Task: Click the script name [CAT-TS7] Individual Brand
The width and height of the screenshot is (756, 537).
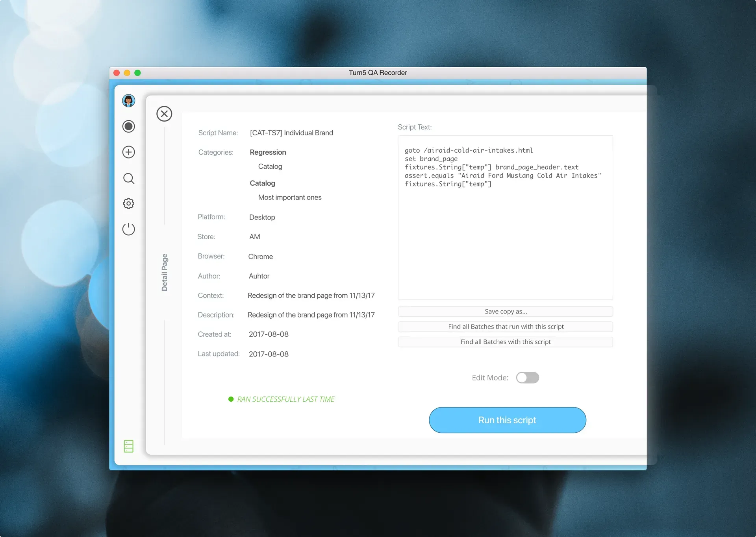Action: click(x=291, y=133)
